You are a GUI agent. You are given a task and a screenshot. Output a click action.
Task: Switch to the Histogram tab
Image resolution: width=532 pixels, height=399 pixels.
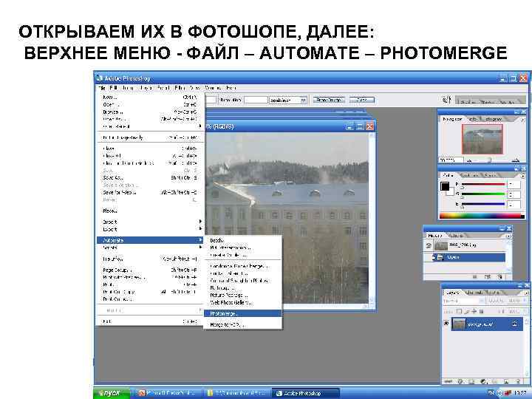[x=494, y=119]
